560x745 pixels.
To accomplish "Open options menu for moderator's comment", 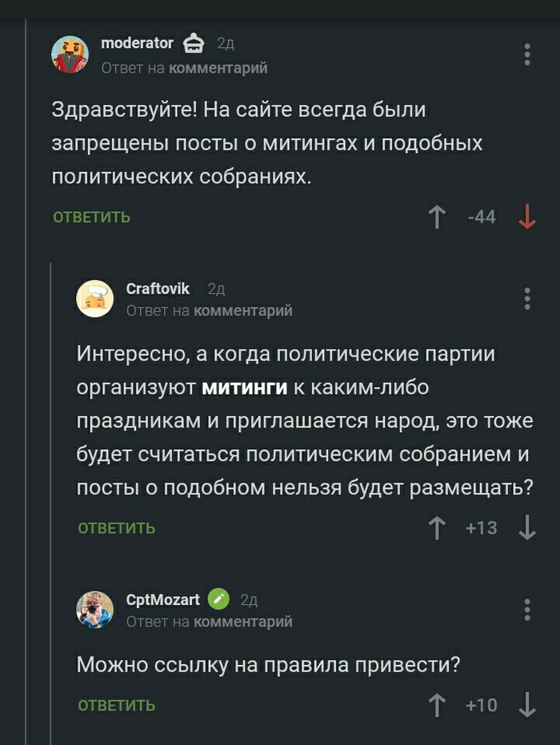I will point(526,54).
